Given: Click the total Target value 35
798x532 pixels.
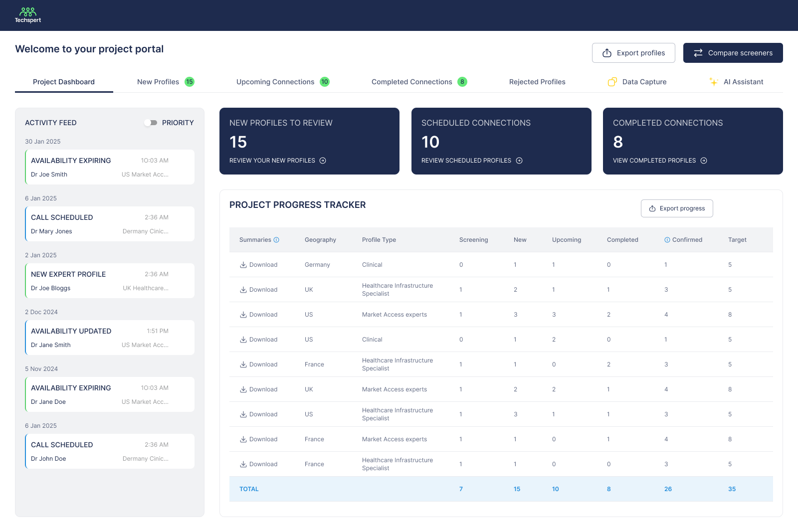Looking at the screenshot, I should (732, 489).
